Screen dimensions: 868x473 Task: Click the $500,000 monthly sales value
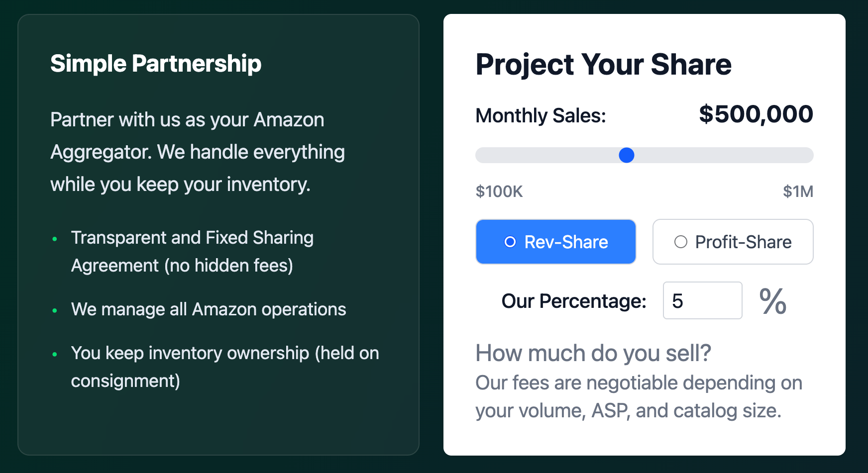[757, 114]
